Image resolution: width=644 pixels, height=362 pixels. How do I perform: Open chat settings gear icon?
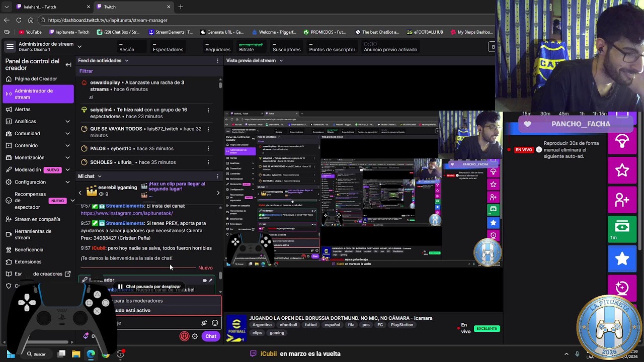(x=195, y=336)
